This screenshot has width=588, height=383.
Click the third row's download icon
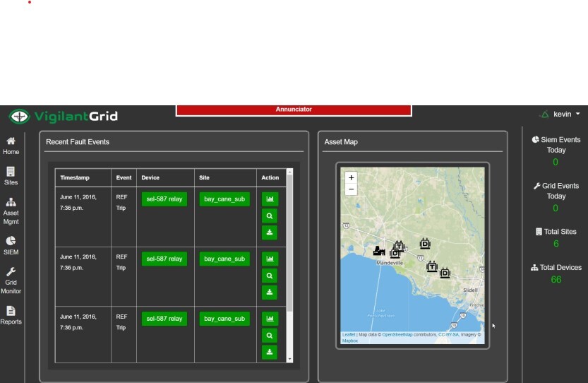tap(270, 352)
